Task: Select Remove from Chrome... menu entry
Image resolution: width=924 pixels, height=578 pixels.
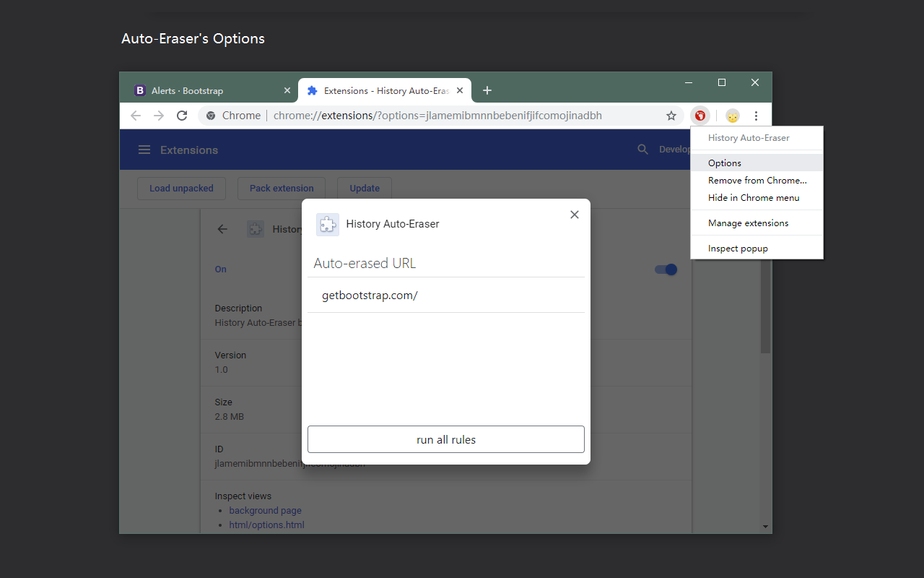Action: coord(757,181)
